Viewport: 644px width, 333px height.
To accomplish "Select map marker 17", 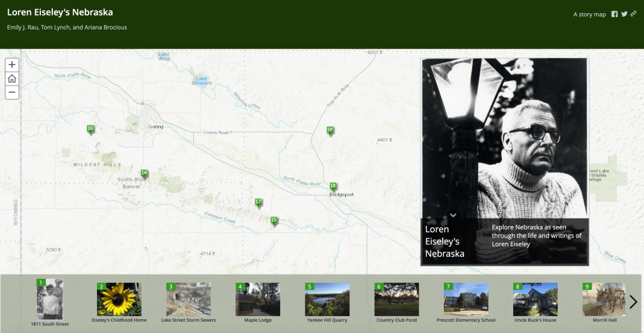I will [x=258, y=203].
